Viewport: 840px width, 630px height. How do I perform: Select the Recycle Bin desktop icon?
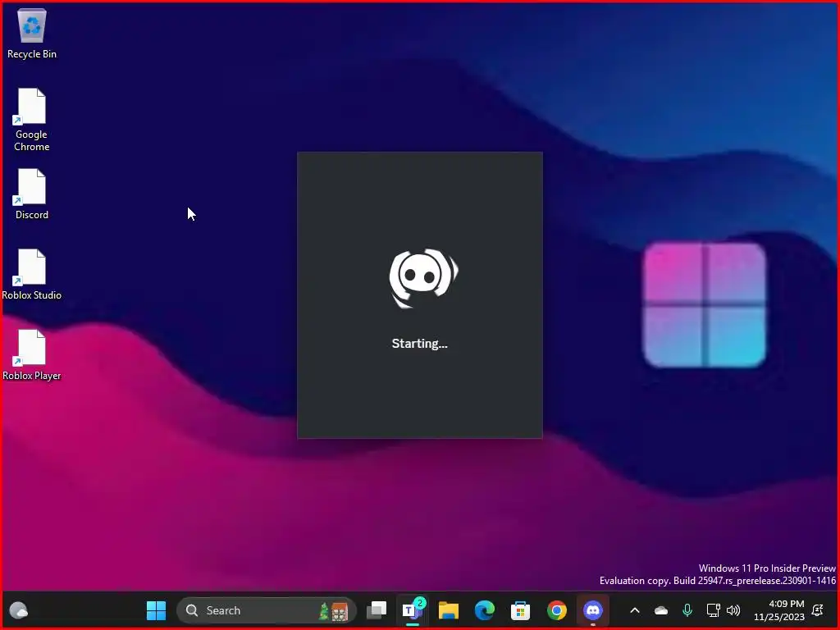32,34
